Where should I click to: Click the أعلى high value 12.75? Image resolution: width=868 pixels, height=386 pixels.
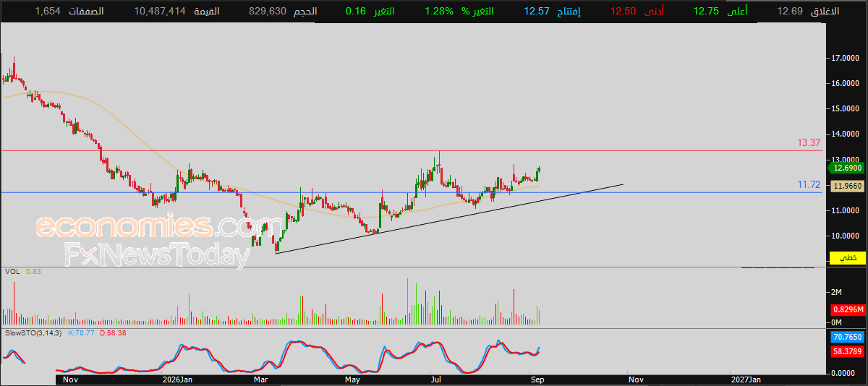pyautogui.click(x=706, y=11)
